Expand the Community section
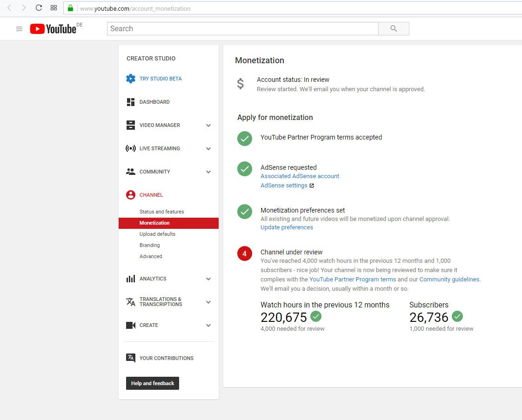 208,172
